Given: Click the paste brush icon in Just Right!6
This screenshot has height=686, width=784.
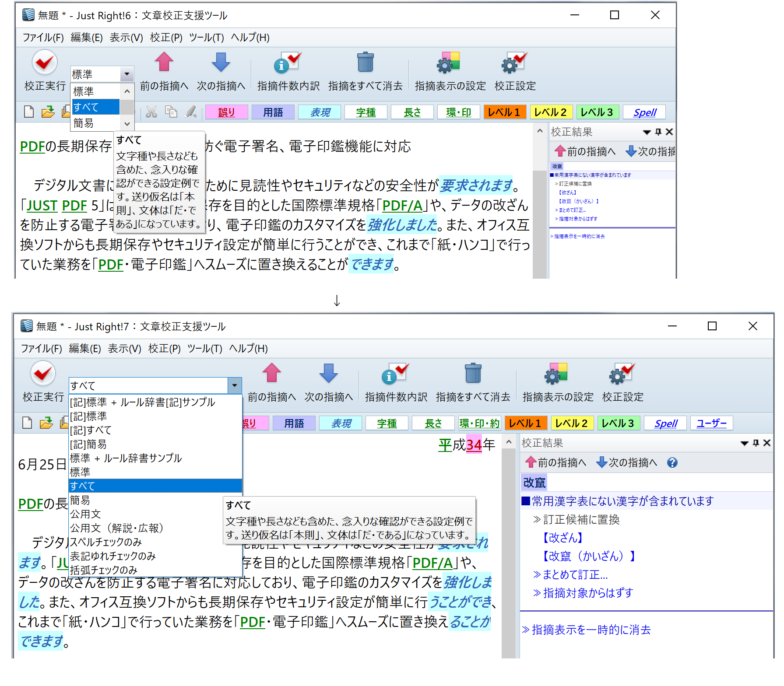Looking at the screenshot, I should click(191, 112).
